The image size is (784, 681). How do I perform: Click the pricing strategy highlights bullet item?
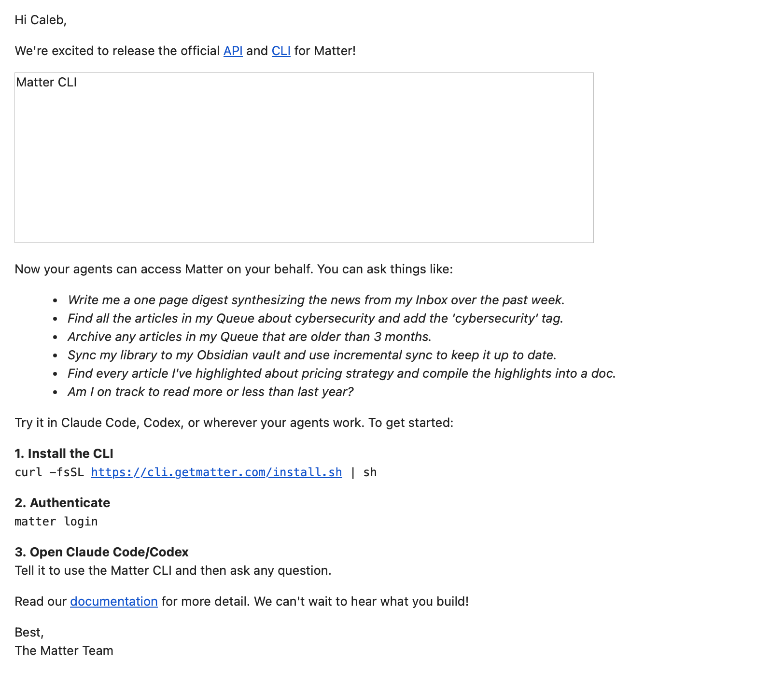[341, 374]
